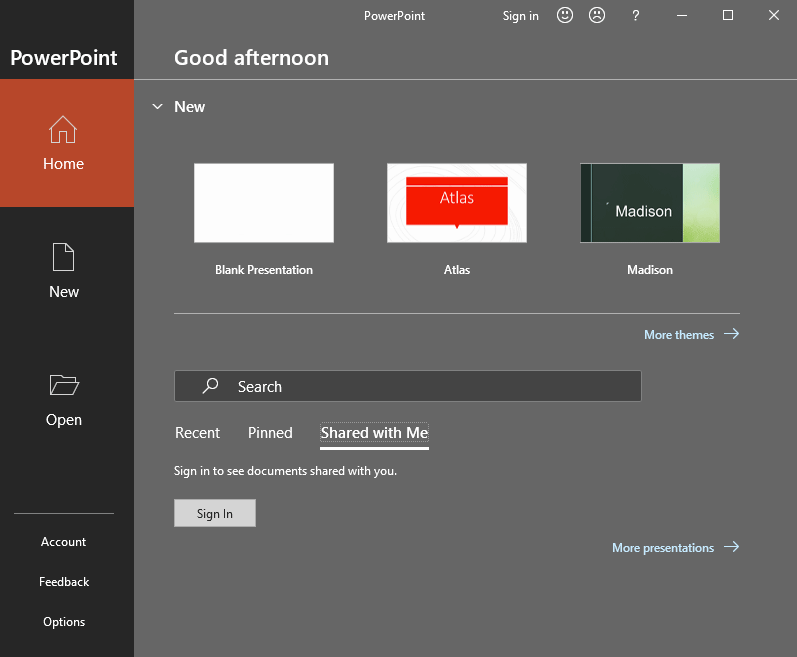Switch to the Recent tab
Screen dimensions: 797x657
point(197,433)
